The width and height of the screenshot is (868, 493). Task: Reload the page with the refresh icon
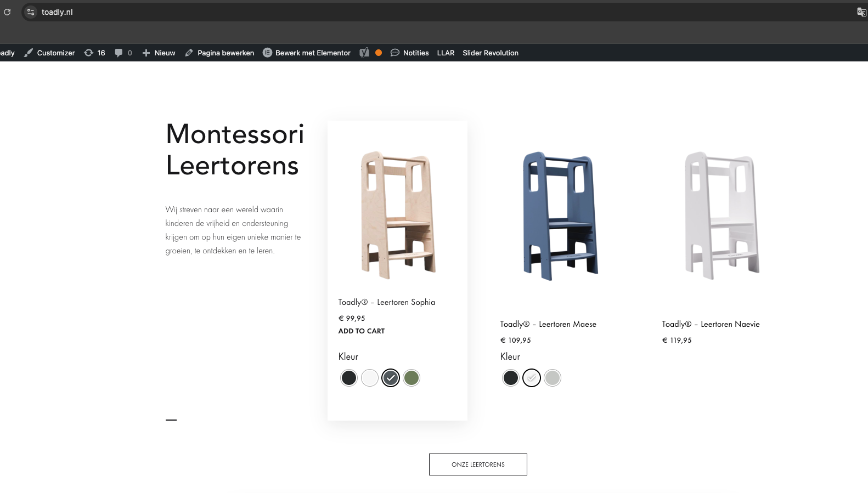pos(7,12)
